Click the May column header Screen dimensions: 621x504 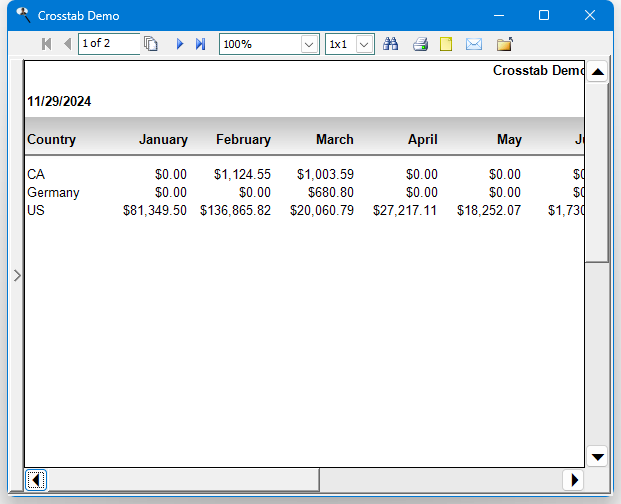click(x=509, y=139)
